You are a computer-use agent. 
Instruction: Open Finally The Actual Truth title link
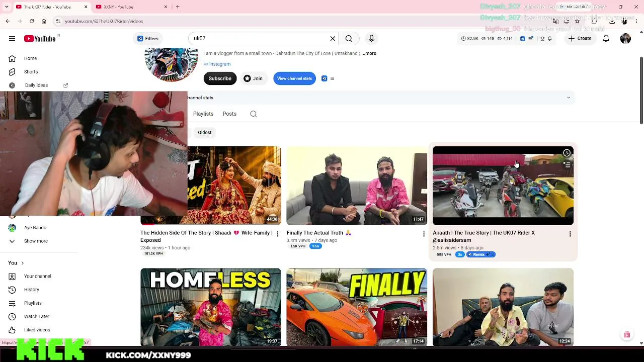click(x=319, y=233)
